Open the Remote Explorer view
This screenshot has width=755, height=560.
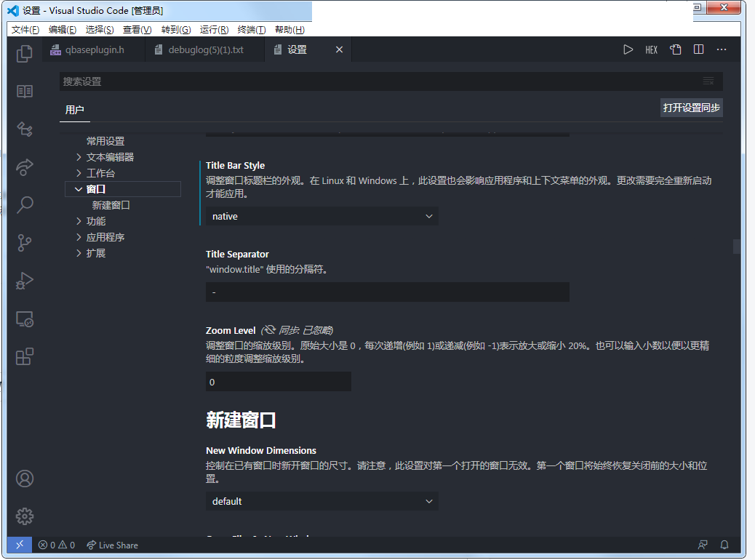(x=25, y=319)
